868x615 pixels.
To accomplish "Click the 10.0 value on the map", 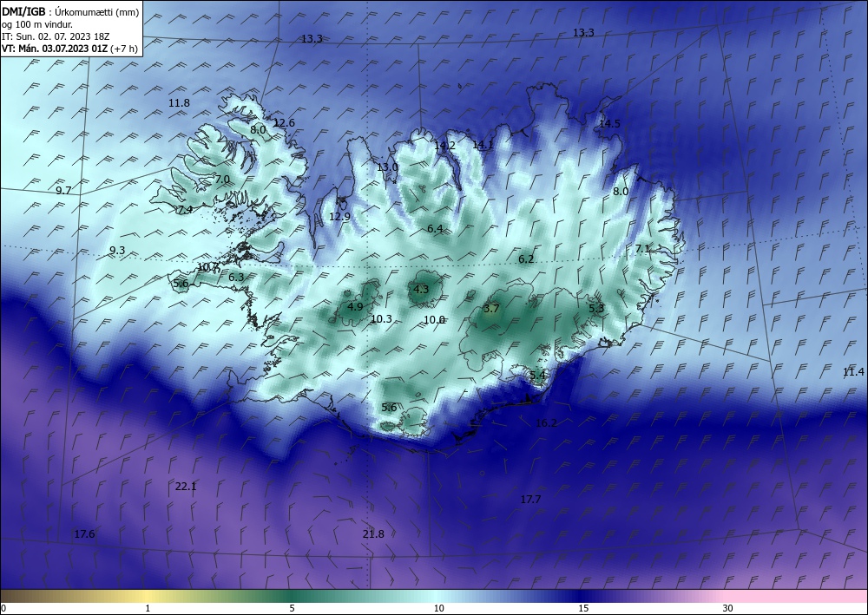I will click(x=434, y=320).
